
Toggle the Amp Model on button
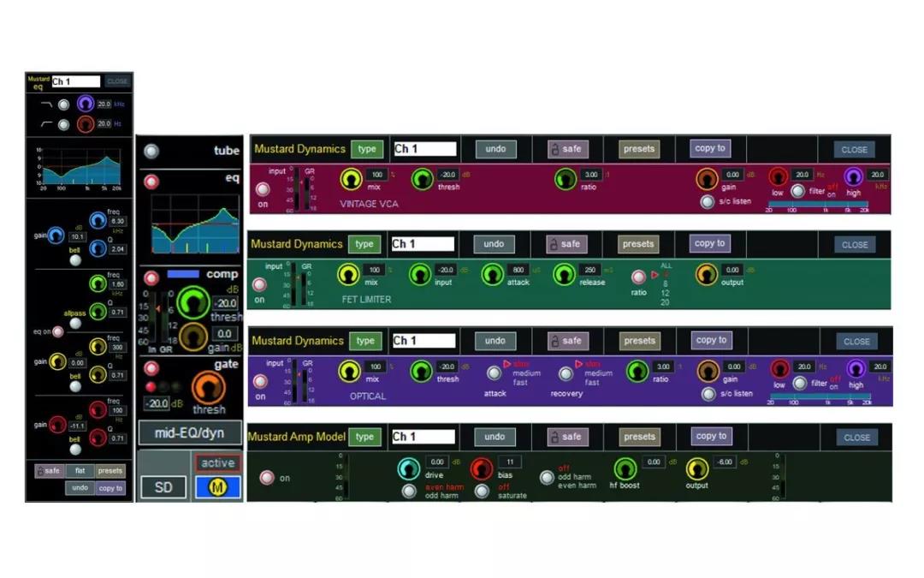click(267, 477)
